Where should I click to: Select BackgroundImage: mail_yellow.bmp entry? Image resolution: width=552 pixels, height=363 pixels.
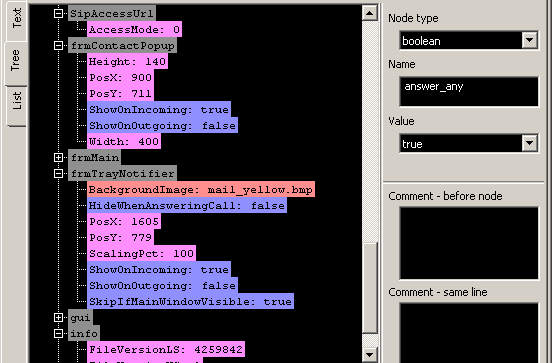(201, 189)
